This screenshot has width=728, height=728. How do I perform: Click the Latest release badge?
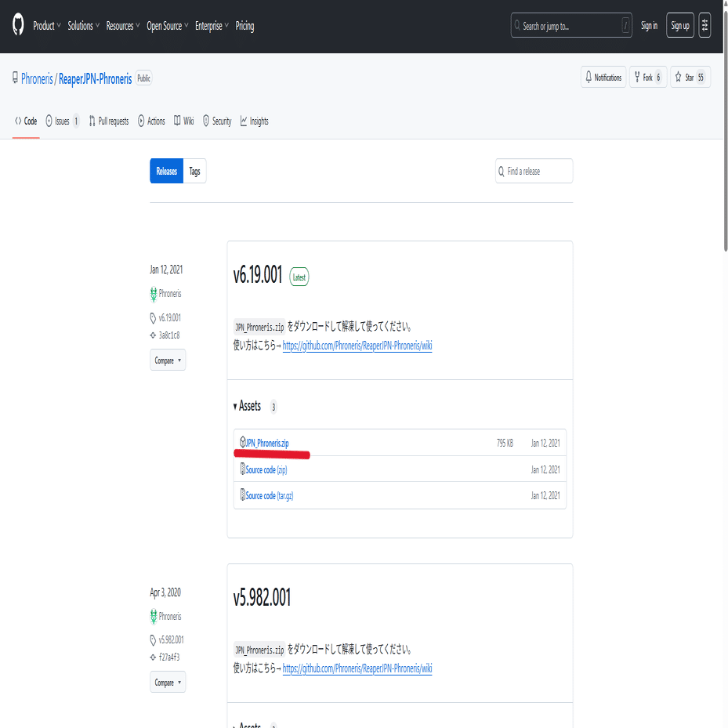click(299, 277)
